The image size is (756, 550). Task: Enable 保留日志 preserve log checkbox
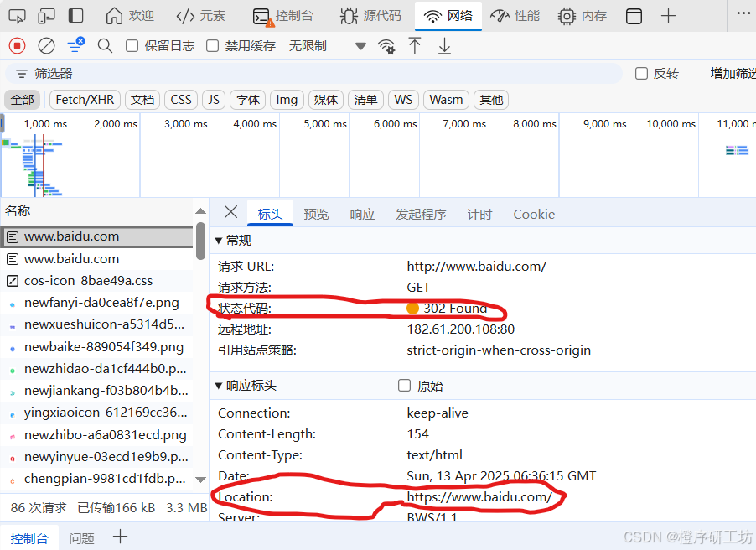point(132,46)
